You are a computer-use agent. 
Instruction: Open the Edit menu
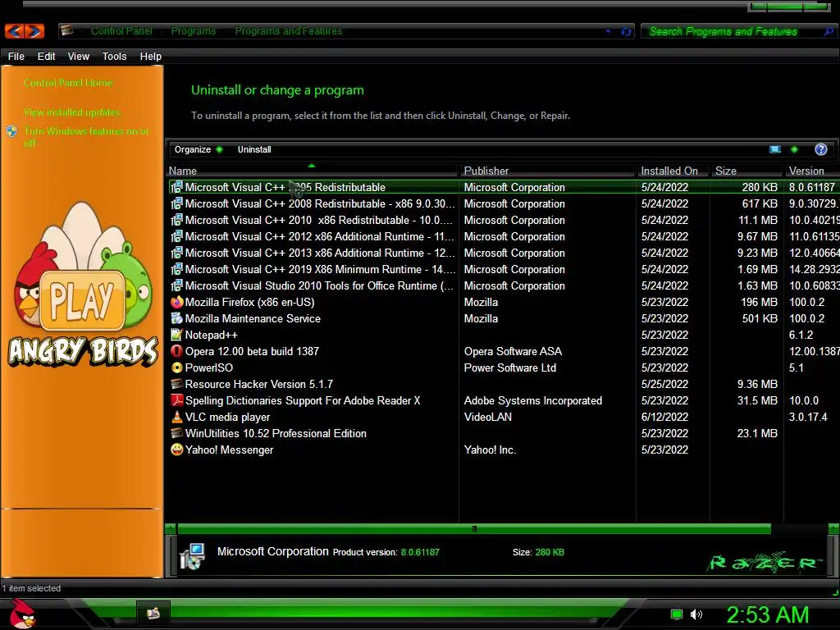click(x=46, y=57)
